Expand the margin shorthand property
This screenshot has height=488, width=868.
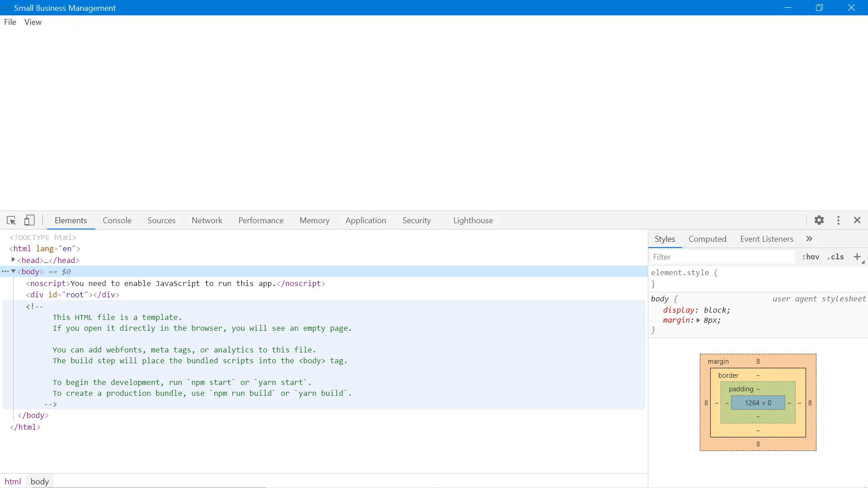(x=698, y=320)
